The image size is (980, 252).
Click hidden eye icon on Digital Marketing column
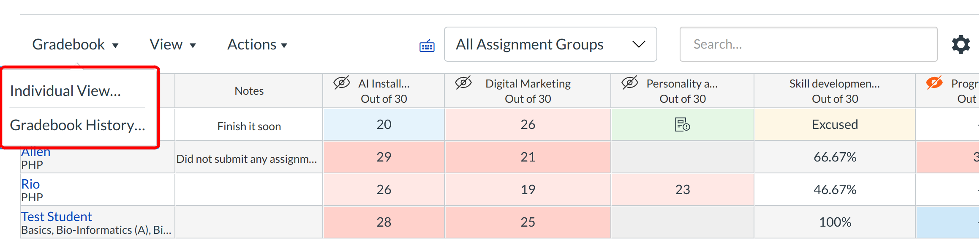pyautogui.click(x=463, y=83)
